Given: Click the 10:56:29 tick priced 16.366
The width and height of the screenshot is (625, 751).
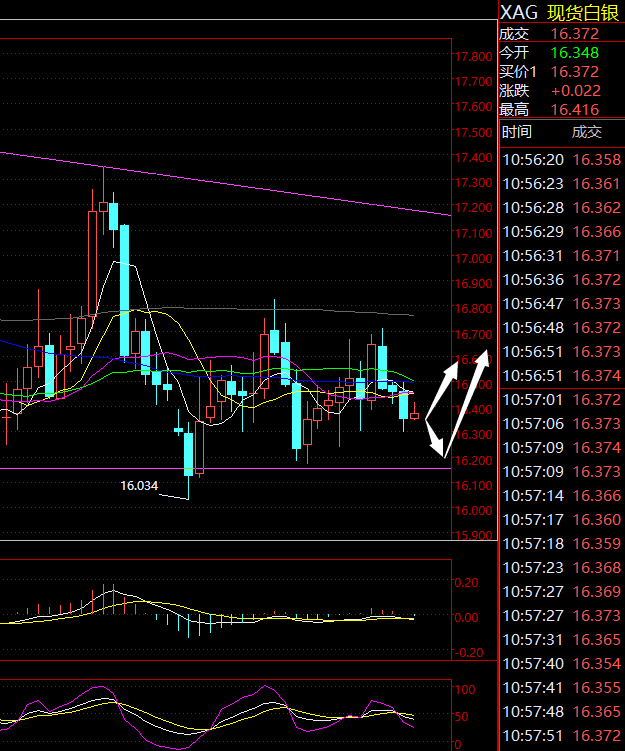Looking at the screenshot, I should [x=562, y=231].
